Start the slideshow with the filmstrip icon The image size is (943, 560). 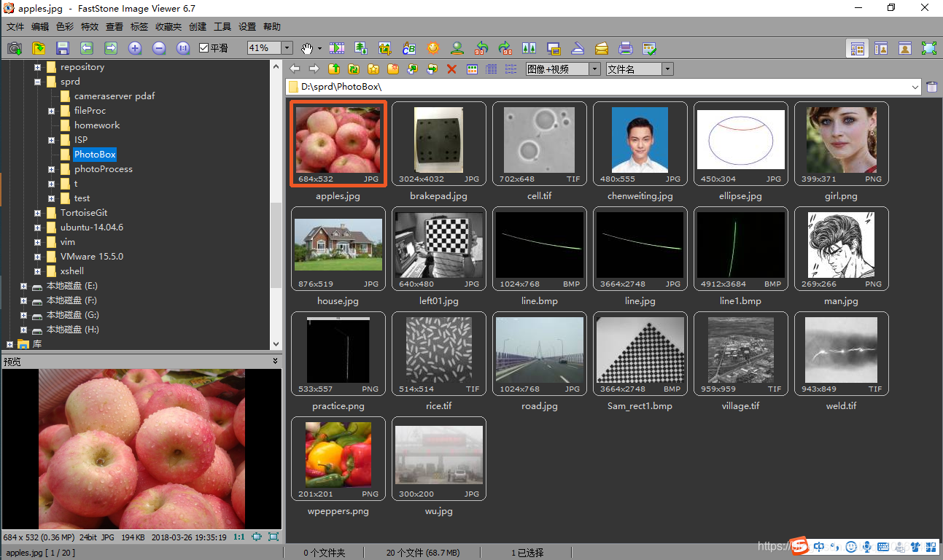click(x=337, y=48)
